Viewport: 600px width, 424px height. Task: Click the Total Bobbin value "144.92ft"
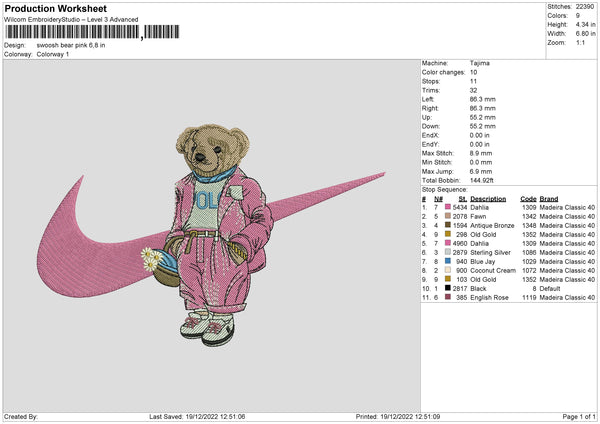click(x=481, y=180)
